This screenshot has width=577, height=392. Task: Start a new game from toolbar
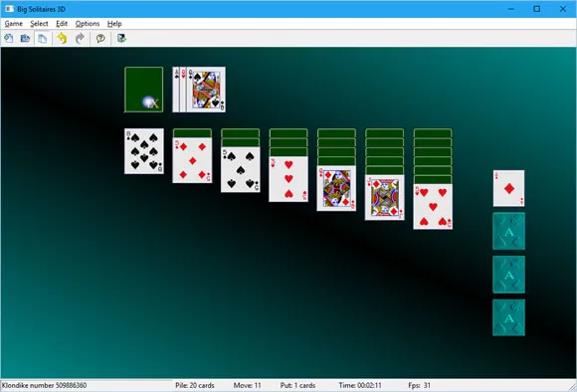9,38
